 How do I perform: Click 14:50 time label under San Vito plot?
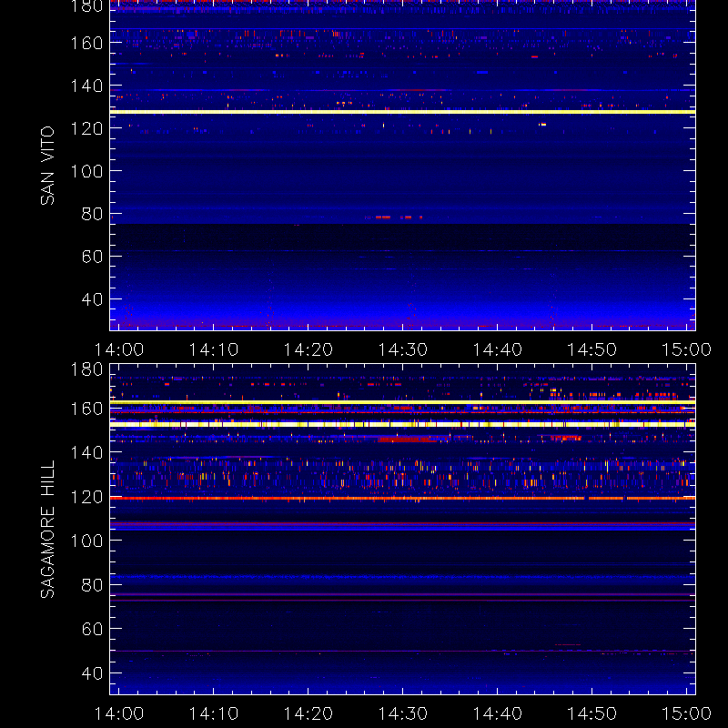click(592, 349)
